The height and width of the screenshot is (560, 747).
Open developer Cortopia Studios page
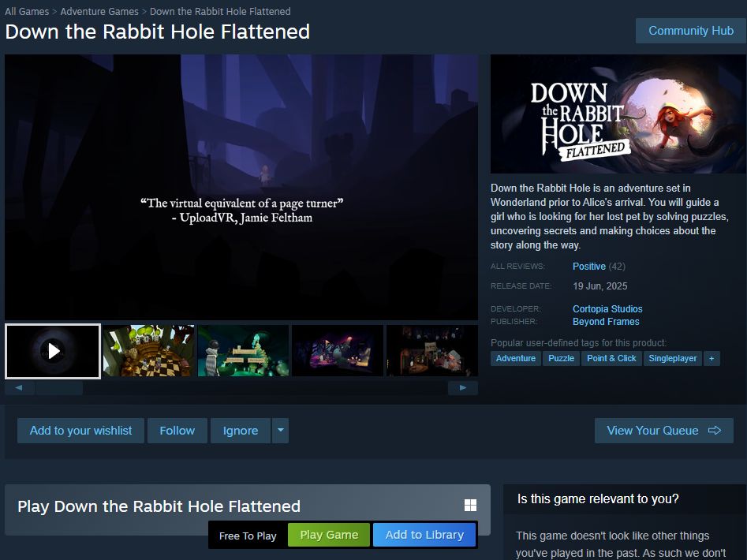click(x=607, y=308)
